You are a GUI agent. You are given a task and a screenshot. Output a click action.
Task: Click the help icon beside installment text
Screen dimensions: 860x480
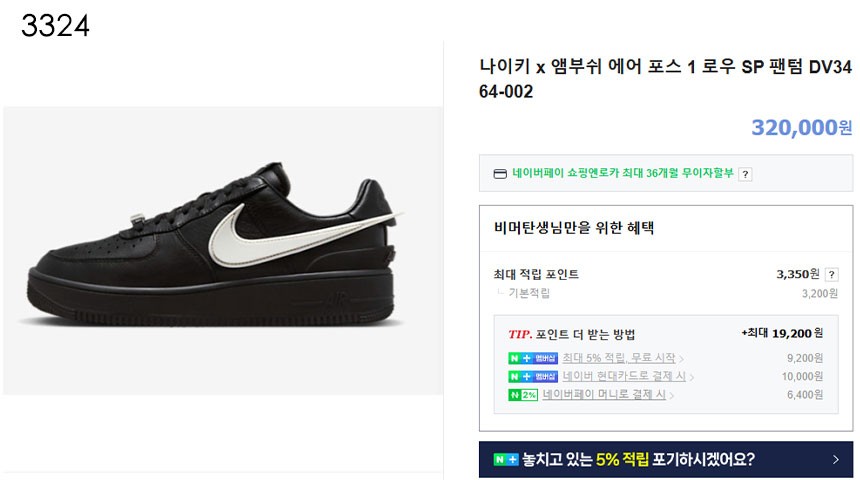[x=745, y=173]
